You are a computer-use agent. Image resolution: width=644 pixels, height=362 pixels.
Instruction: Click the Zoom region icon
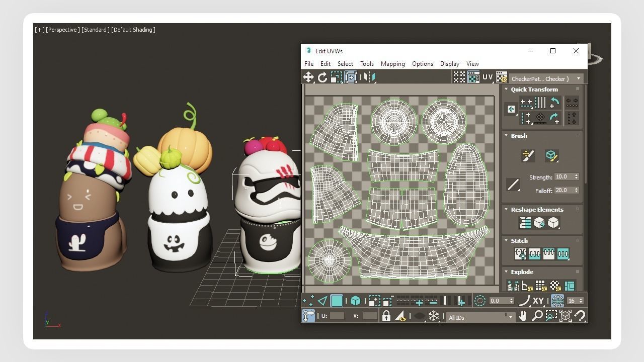(x=551, y=316)
